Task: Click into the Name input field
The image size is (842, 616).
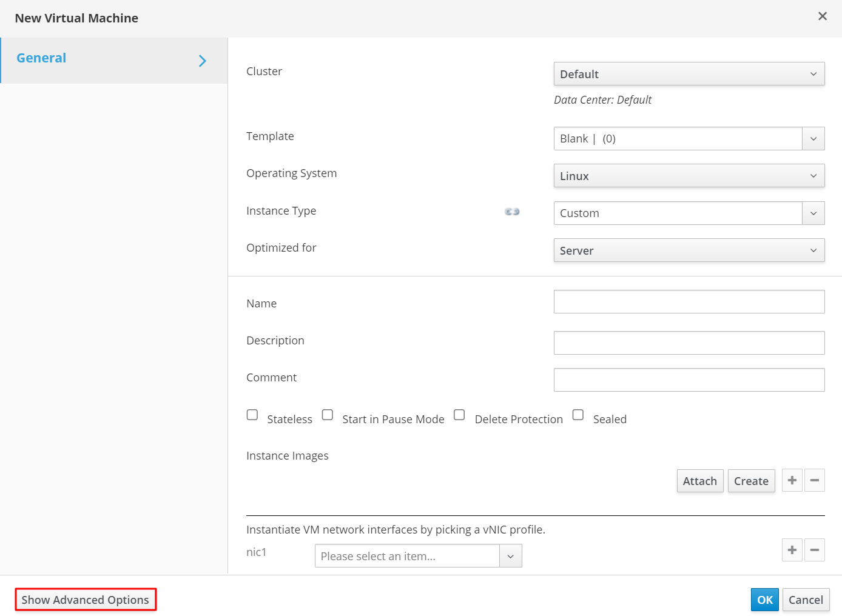Action: pyautogui.click(x=689, y=302)
